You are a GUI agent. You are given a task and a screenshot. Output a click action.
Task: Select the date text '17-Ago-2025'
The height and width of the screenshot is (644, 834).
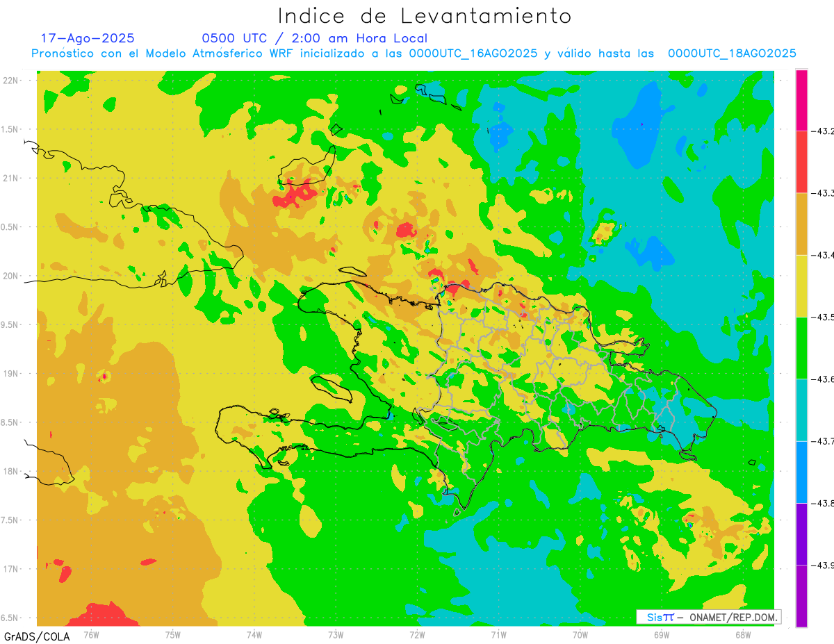pos(88,38)
